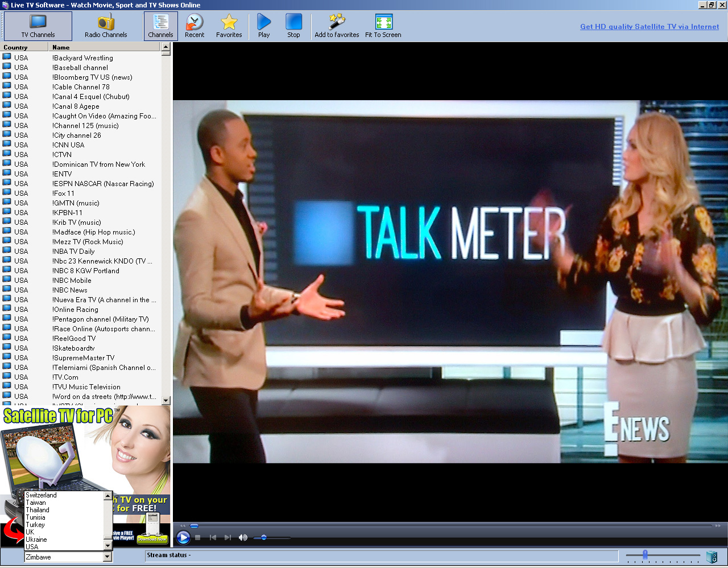Select !Pentagon channel (Military TV)
Screen dimensions: 728x568
(101, 319)
